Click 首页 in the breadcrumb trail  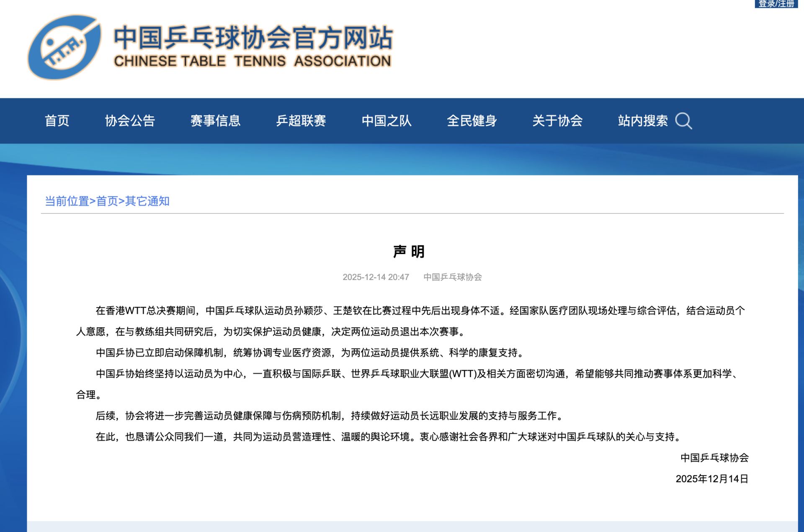click(108, 201)
